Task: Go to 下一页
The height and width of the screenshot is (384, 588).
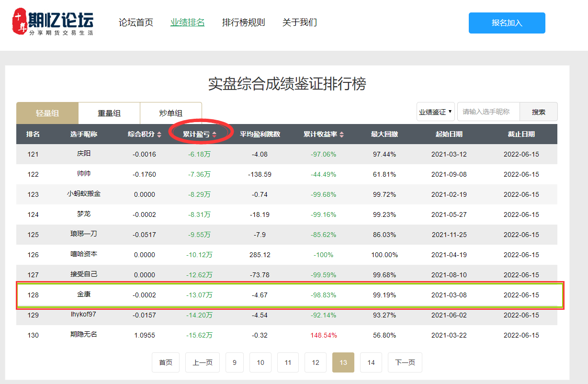Action: 405,362
